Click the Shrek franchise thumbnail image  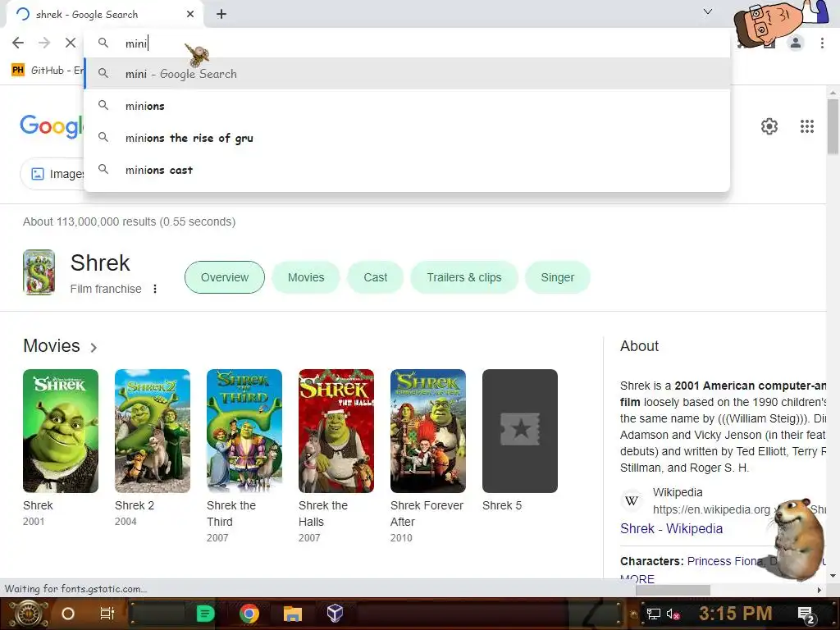coord(39,272)
